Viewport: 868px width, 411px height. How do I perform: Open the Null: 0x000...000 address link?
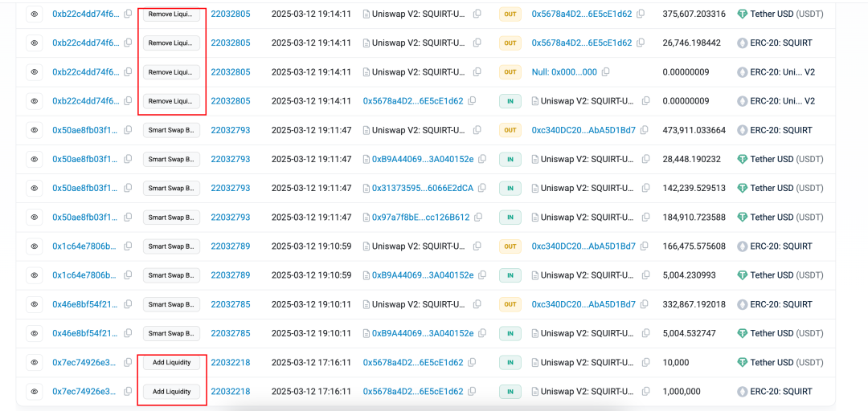coord(564,72)
